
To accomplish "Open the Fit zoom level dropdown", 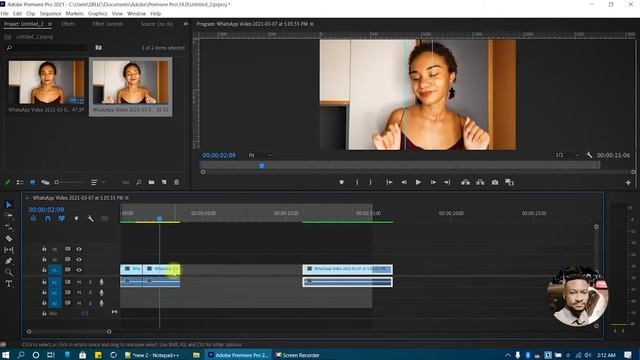I will [x=260, y=155].
